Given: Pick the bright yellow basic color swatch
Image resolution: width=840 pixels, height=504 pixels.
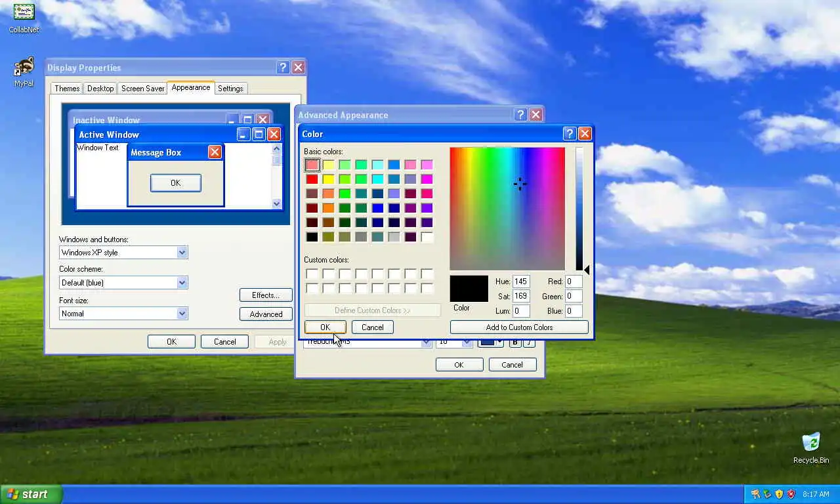Looking at the screenshot, I should 328,179.
